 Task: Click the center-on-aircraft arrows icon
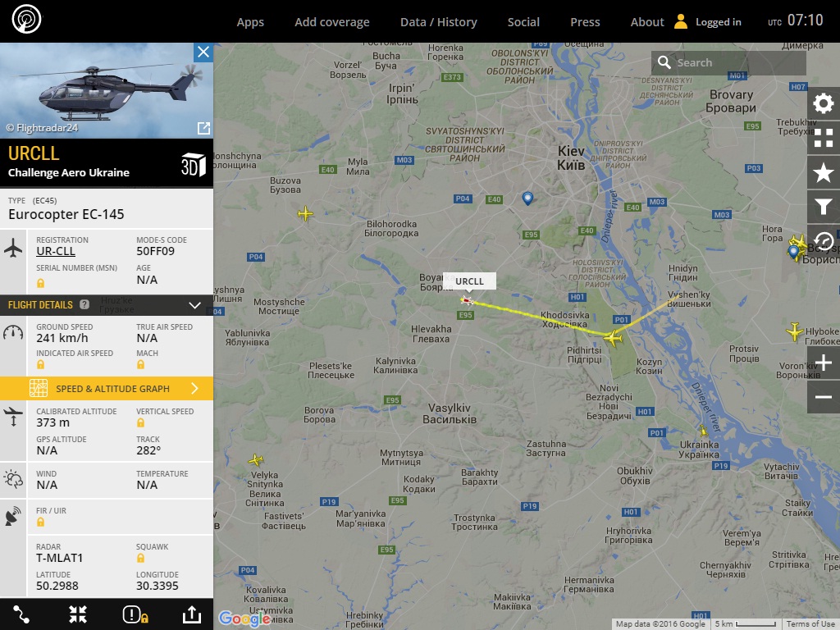tap(78, 614)
